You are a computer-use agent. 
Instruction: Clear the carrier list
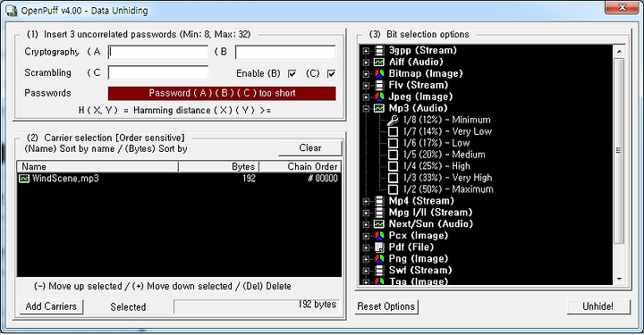pos(310,148)
